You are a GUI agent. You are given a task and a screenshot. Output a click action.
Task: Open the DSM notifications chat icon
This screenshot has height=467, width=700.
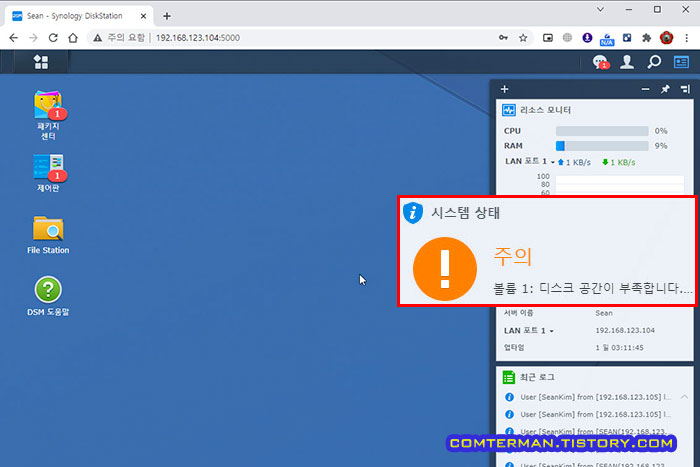pos(600,62)
